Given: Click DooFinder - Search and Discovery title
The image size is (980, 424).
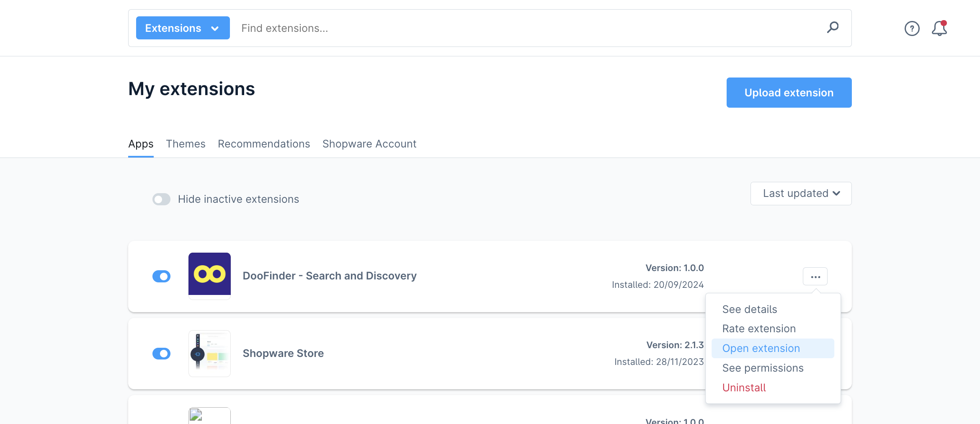Looking at the screenshot, I should pos(330,276).
